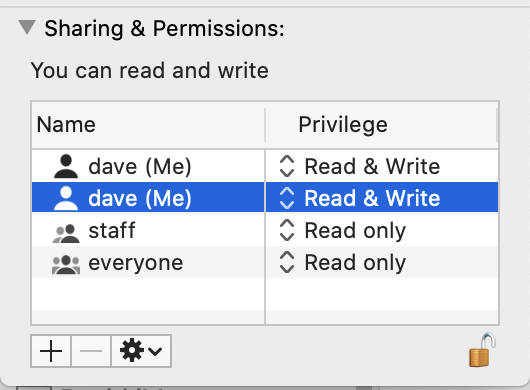Screen dimensions: 530x390
Task: Select the first dave (Me) row name
Action: (x=140, y=167)
